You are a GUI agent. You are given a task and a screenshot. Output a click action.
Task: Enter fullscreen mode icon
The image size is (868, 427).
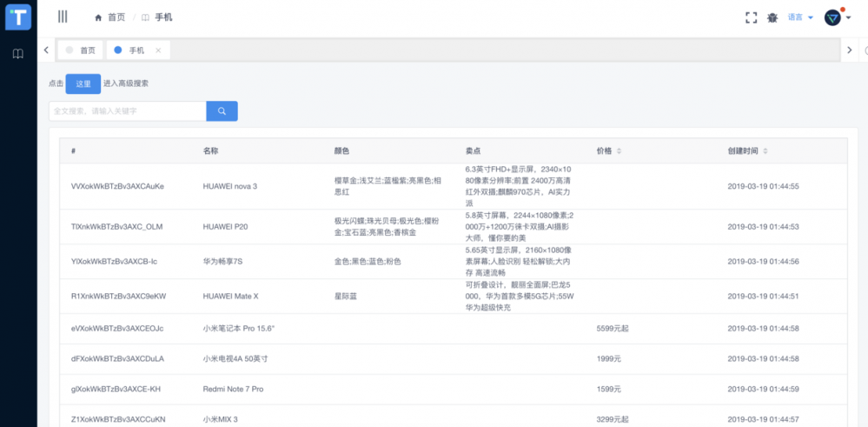[751, 17]
